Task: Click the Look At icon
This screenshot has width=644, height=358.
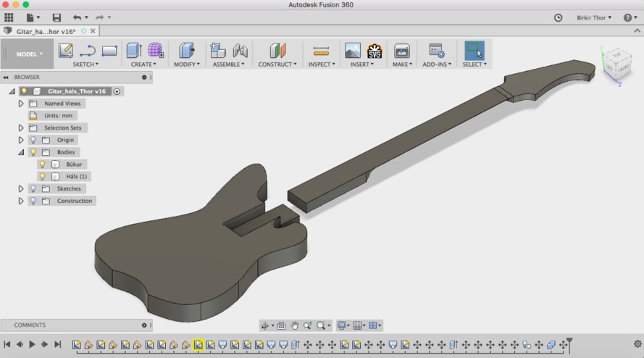Action: click(281, 325)
